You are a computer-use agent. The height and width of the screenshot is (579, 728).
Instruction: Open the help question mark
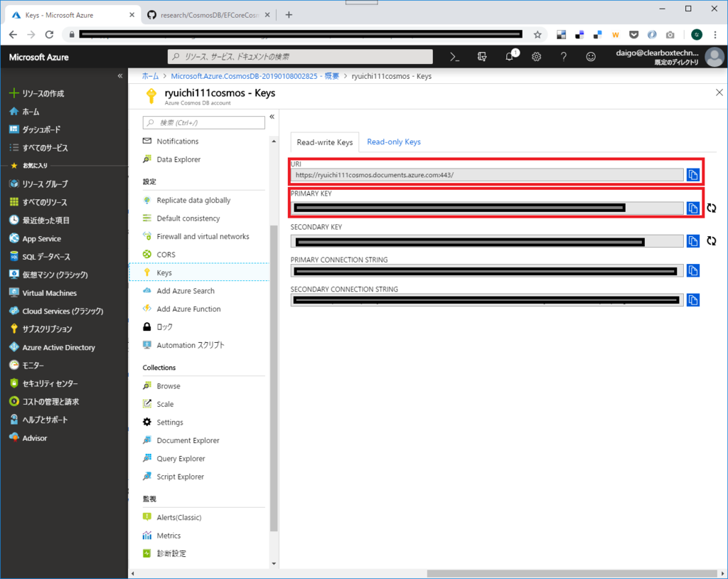[x=563, y=57]
